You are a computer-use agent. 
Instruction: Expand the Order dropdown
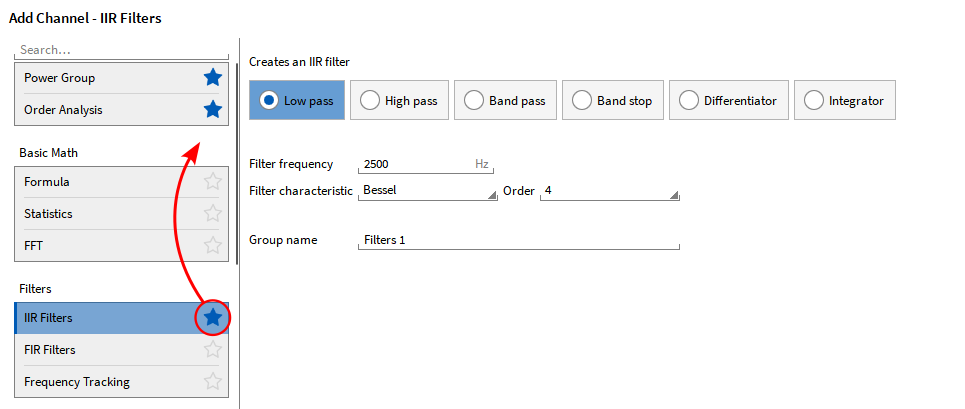609,191
